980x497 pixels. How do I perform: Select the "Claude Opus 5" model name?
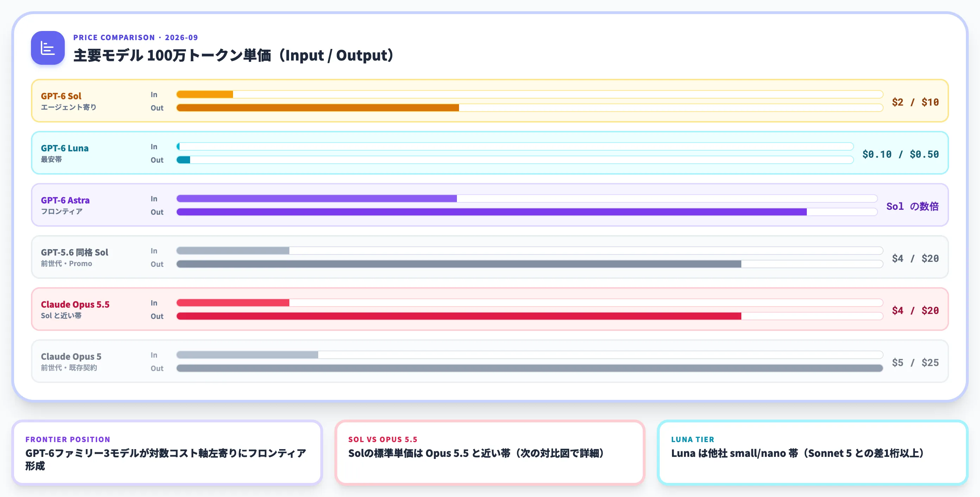[71, 356]
